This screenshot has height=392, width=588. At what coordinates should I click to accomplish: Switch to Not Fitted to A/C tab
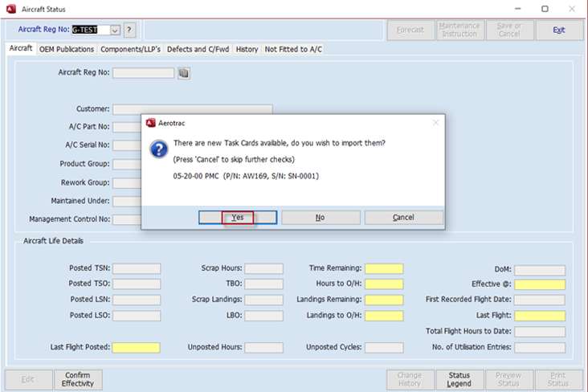point(293,49)
